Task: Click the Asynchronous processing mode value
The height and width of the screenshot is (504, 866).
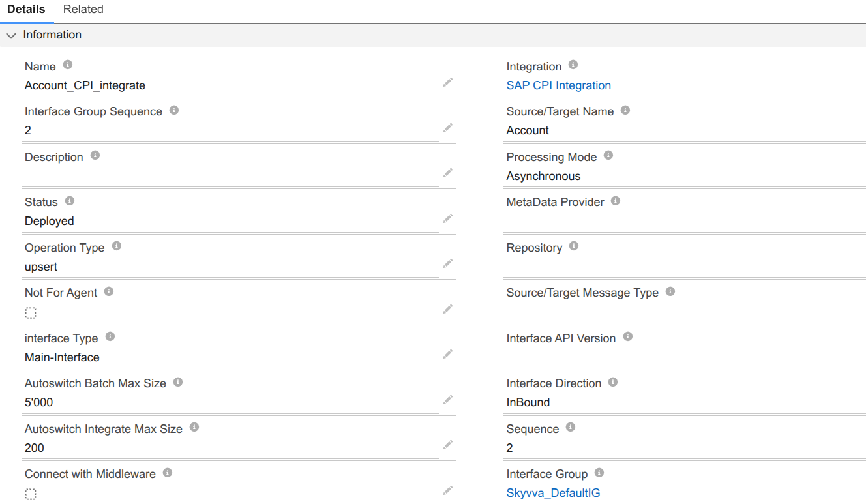Action: point(543,176)
